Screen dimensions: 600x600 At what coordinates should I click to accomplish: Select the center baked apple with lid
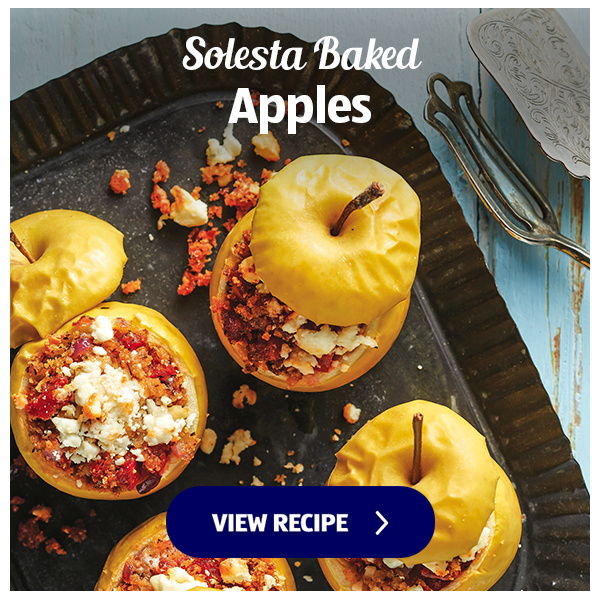tap(315, 272)
